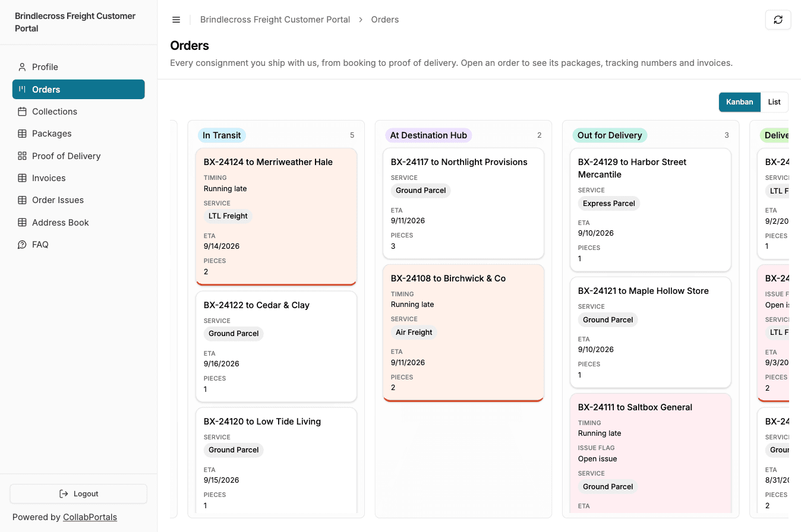Click the Packages table icon
Screen dimensions: 801x532
(x=22, y=134)
